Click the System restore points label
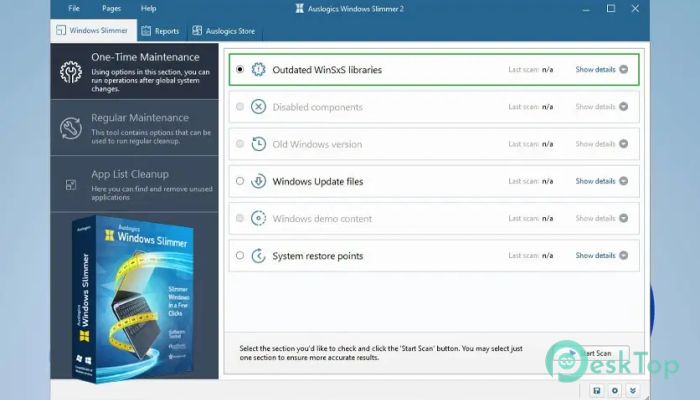 [318, 256]
